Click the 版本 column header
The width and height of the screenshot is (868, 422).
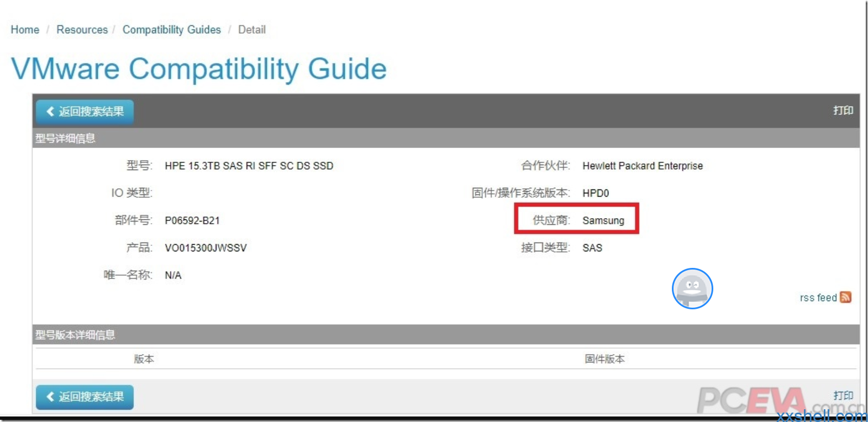pos(144,359)
